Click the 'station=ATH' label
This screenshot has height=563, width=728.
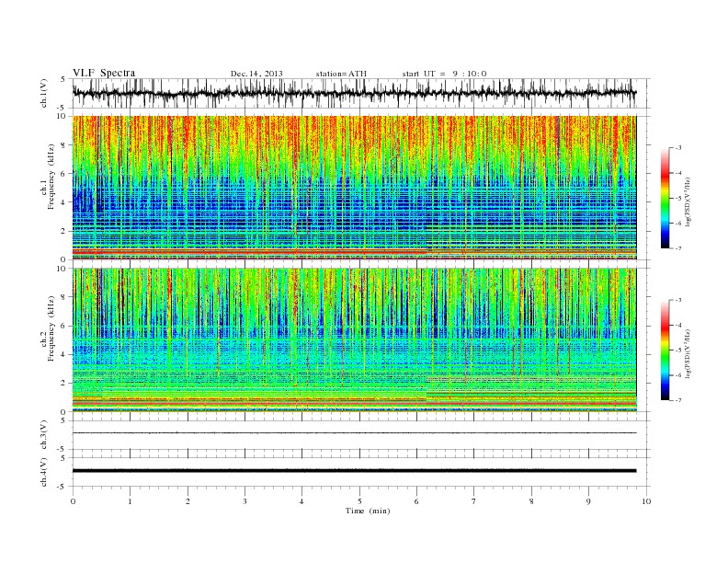(341, 74)
